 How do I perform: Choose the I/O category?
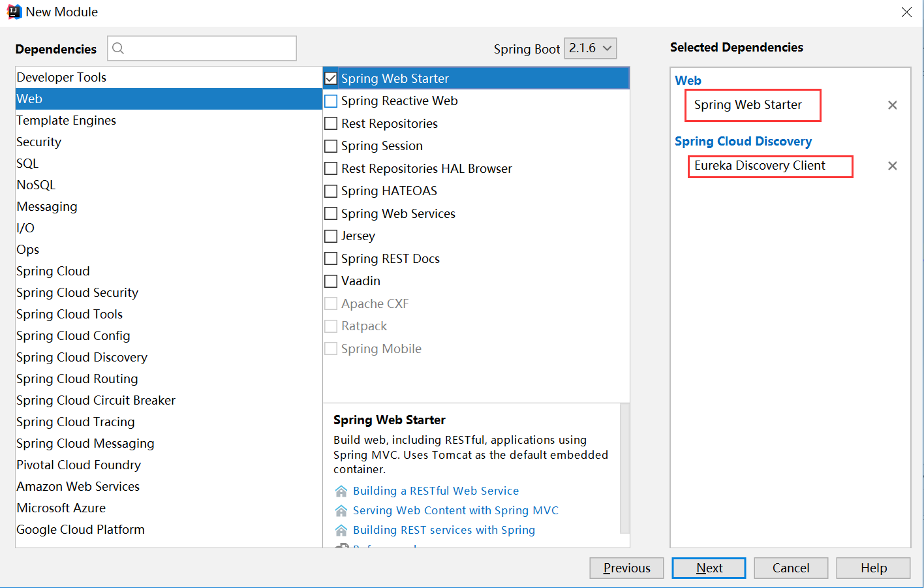(168, 228)
